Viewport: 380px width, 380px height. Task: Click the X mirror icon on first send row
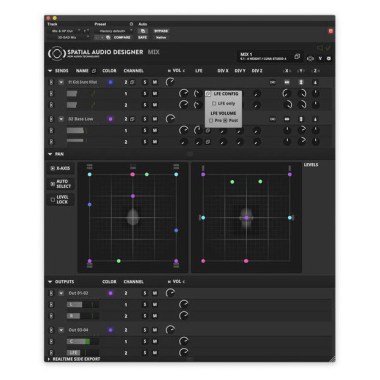pos(287,82)
